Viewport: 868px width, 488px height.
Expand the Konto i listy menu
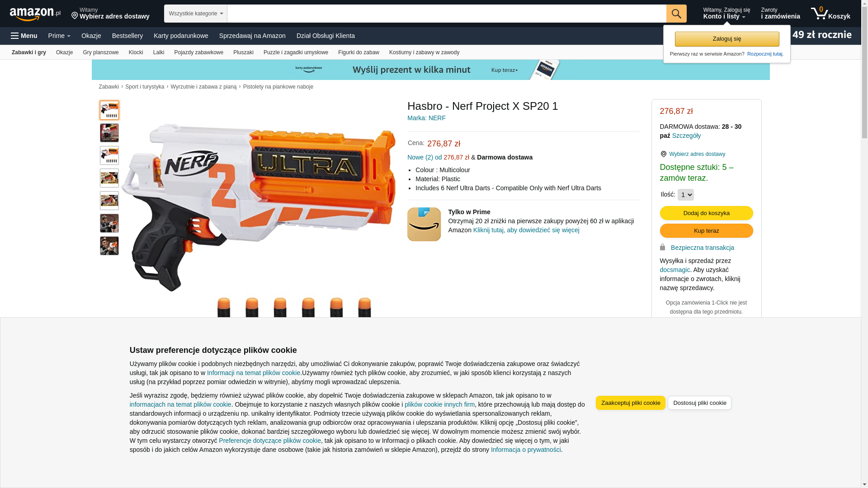tap(726, 14)
